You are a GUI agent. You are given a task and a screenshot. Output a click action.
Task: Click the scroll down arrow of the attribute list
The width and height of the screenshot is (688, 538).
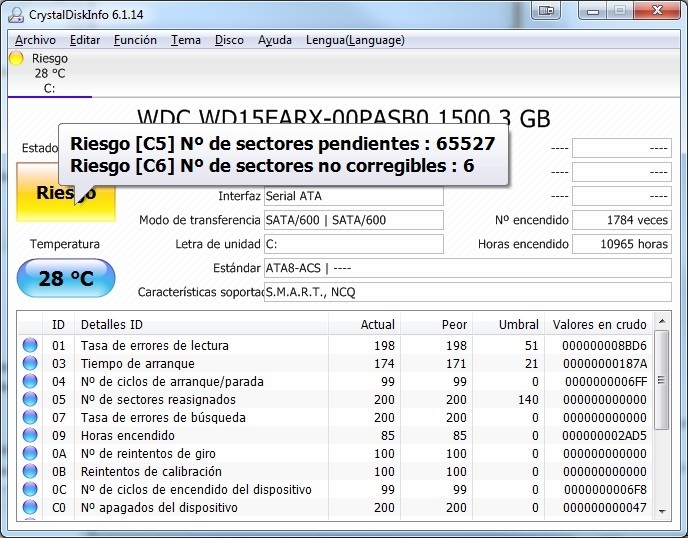tap(662, 511)
